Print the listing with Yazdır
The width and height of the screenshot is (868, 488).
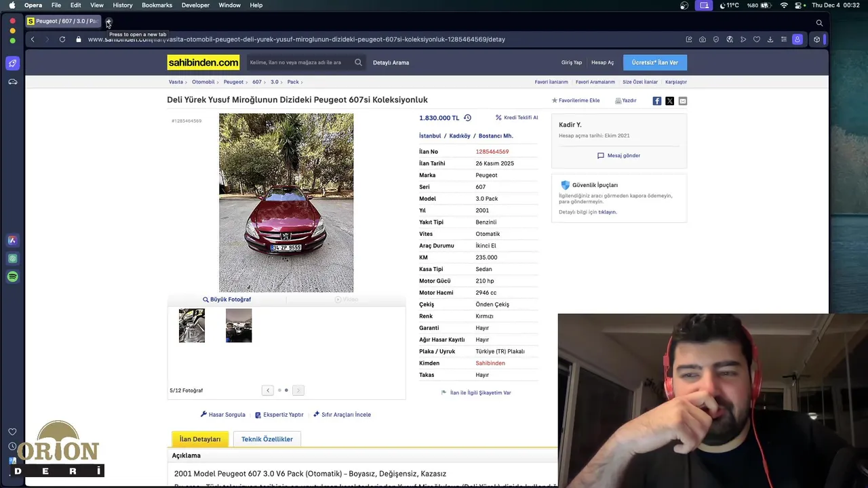pyautogui.click(x=626, y=100)
